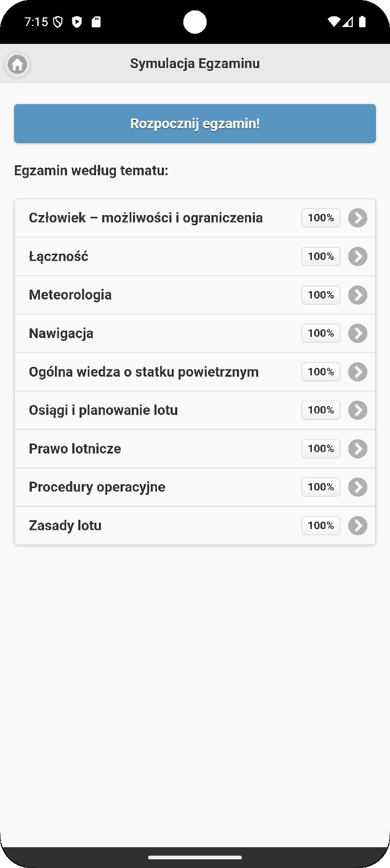Expand Prawo lotnicze with its chevron

click(358, 449)
